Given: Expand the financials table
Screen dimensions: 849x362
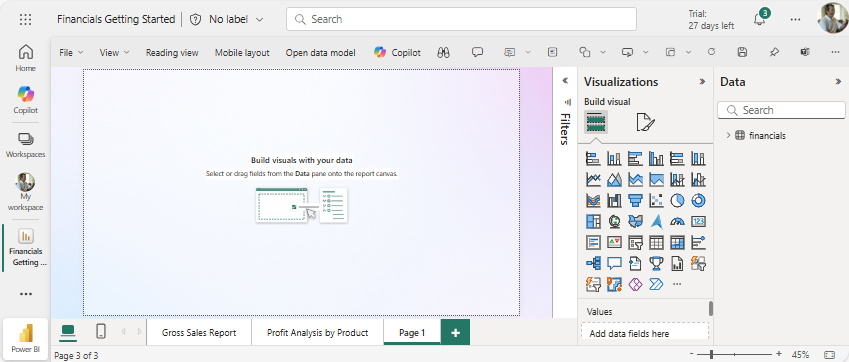Looking at the screenshot, I should point(728,136).
